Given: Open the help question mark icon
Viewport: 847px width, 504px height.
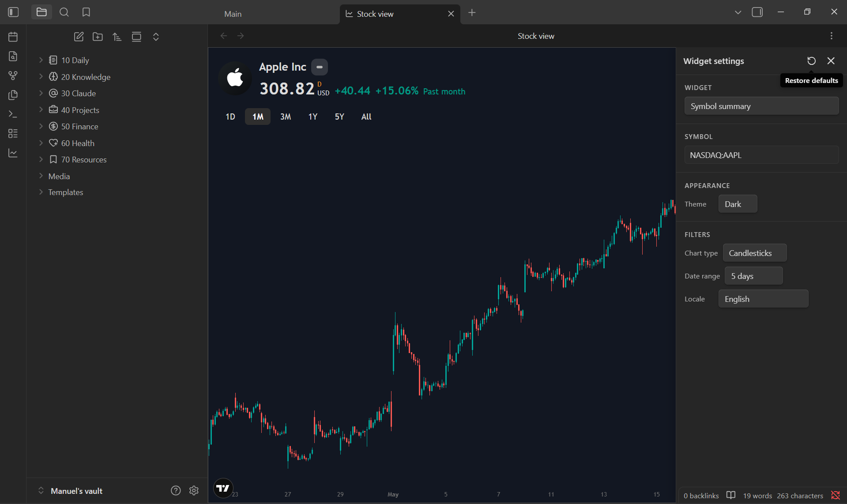Looking at the screenshot, I should (176, 490).
